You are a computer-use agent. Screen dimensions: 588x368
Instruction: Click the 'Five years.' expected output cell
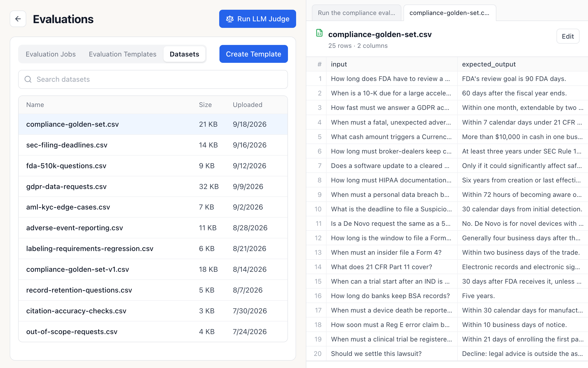tap(523, 296)
